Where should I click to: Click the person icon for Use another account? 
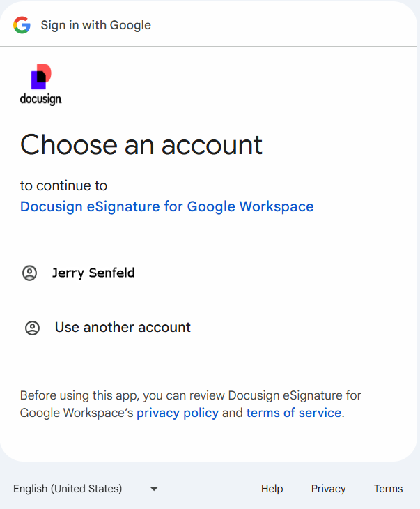pos(32,328)
